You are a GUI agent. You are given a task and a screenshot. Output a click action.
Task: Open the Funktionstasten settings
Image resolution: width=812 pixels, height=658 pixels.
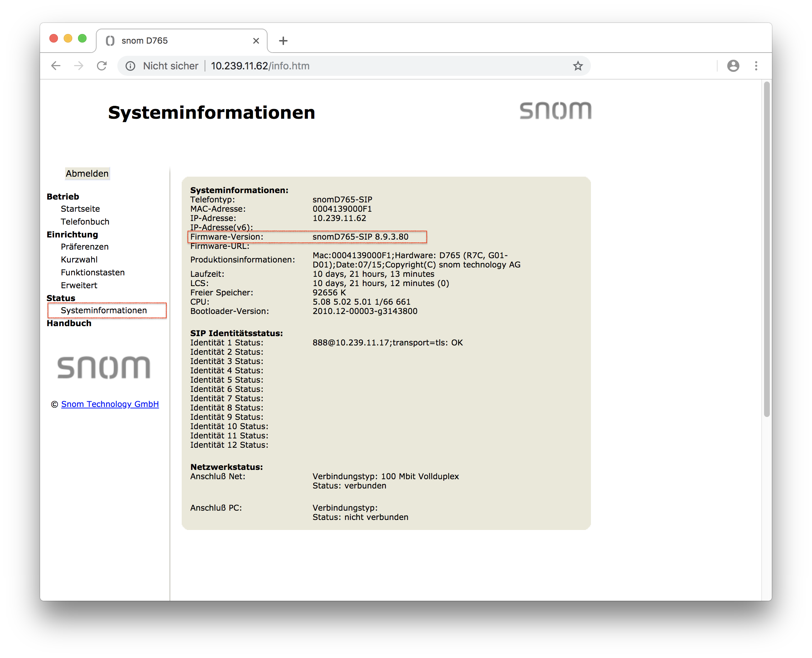(93, 272)
